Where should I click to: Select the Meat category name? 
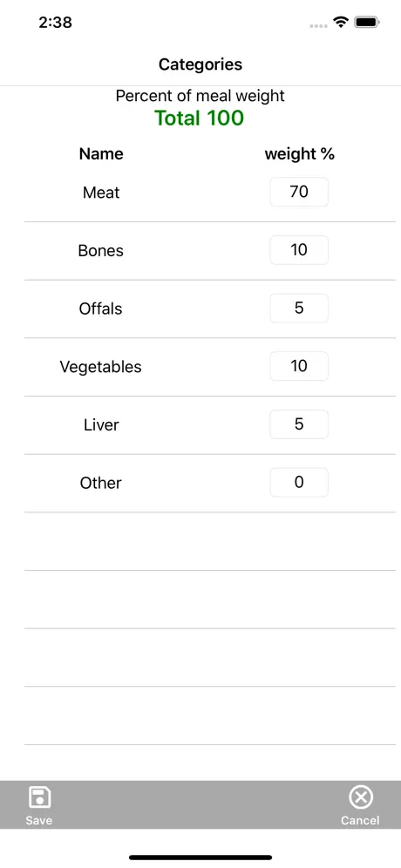tap(101, 193)
